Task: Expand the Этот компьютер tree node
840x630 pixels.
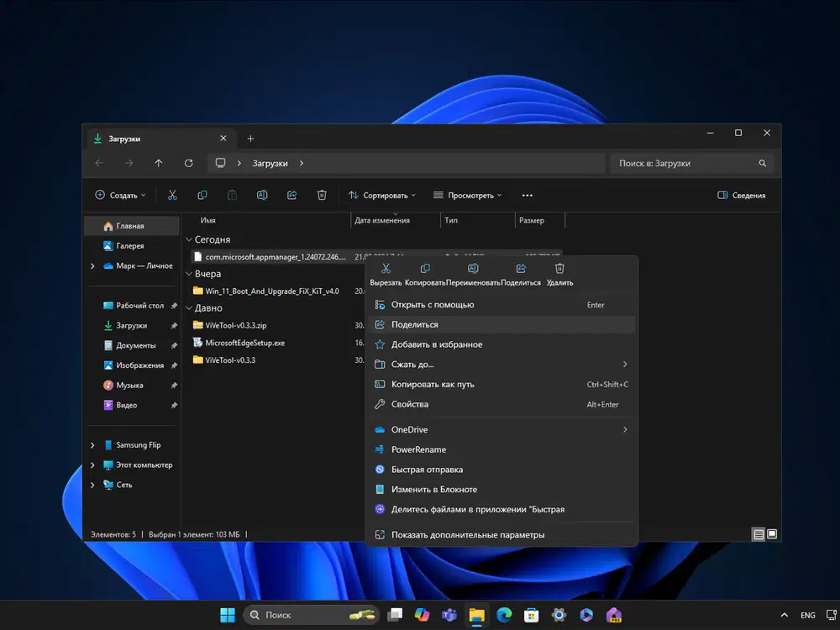Action: click(x=92, y=465)
